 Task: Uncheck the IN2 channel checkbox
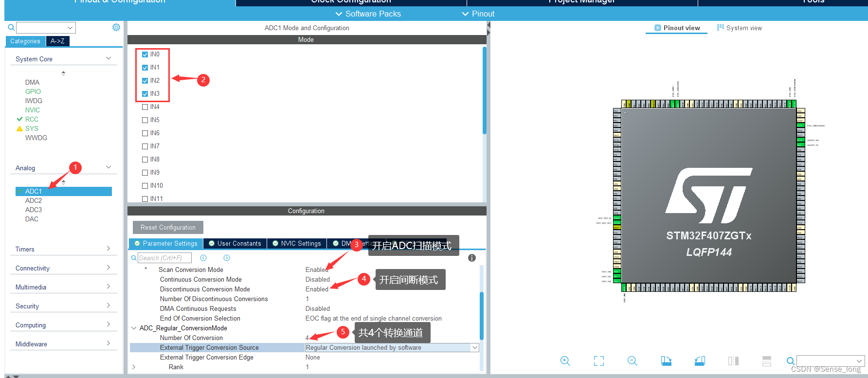(145, 81)
